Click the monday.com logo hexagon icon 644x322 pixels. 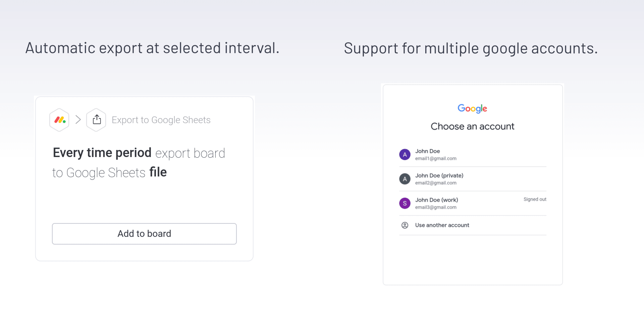59,120
